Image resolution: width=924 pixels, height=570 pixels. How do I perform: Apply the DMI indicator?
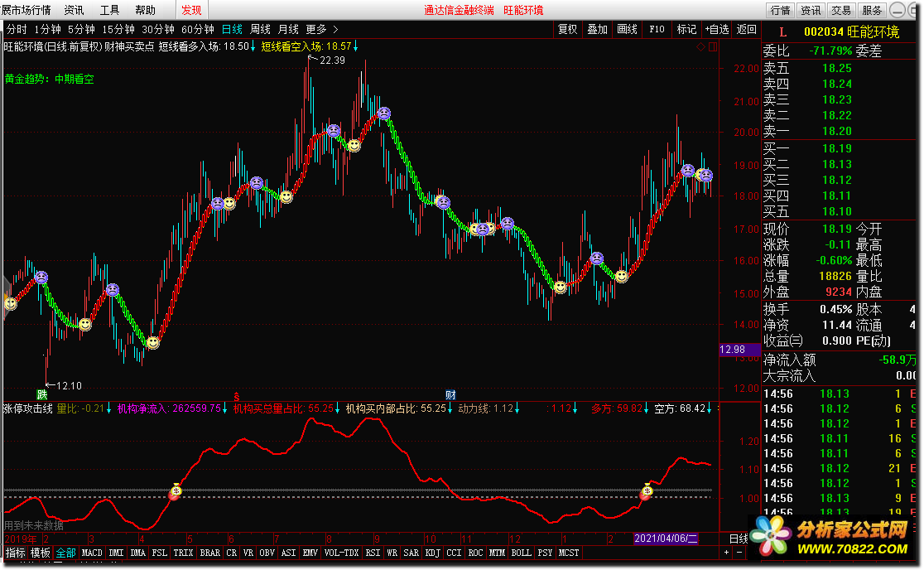116,553
